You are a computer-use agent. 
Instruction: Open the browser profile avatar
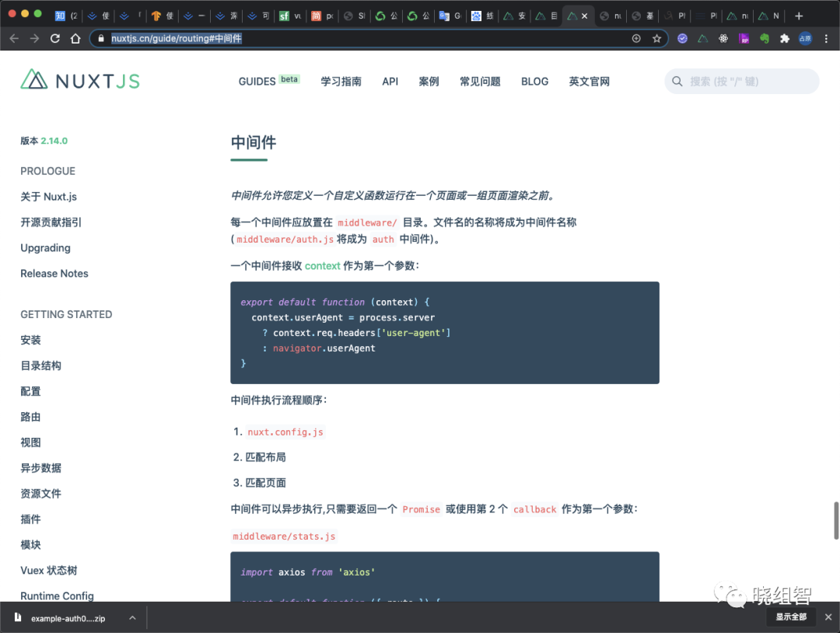click(805, 39)
